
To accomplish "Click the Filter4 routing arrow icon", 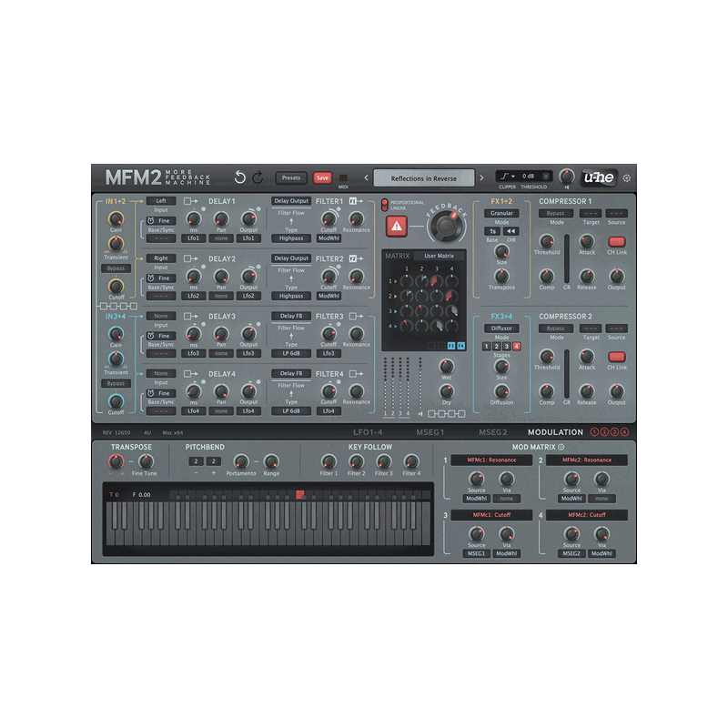I will click(x=356, y=374).
